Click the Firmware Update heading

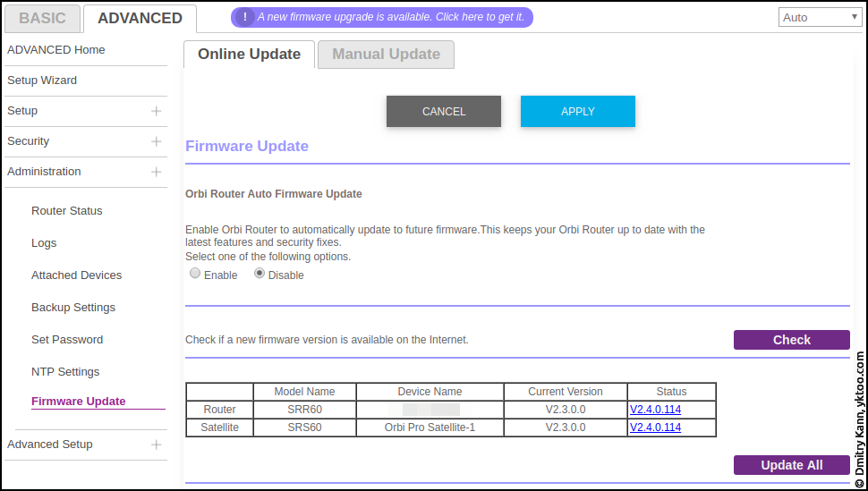coord(247,146)
